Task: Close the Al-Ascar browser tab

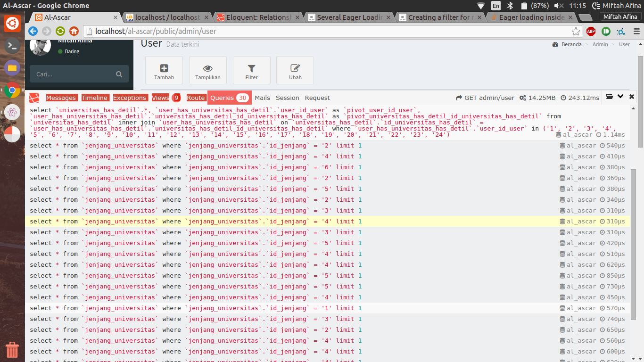Action: pyautogui.click(x=116, y=17)
